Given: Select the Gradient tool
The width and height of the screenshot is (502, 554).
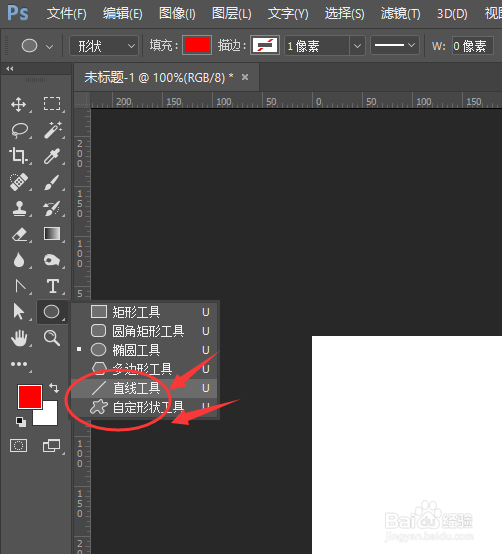Looking at the screenshot, I should pos(52,234).
